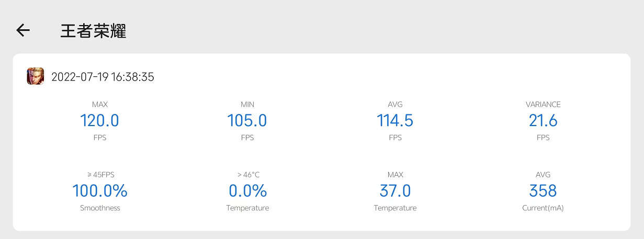Click the FPS unit under 114.5

395,138
